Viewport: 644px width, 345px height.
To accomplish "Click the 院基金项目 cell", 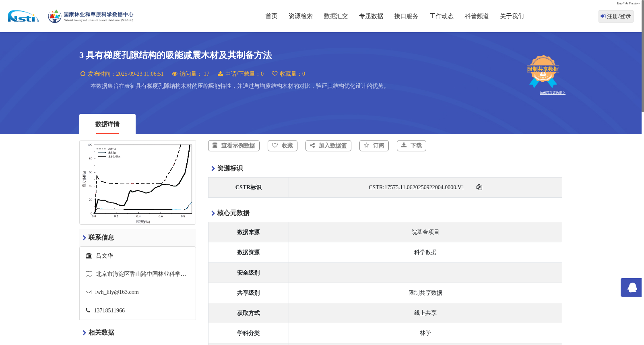I will click(425, 232).
